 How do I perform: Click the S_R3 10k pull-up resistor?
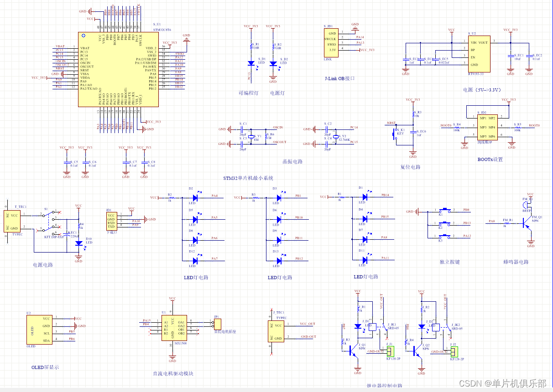click(413, 114)
